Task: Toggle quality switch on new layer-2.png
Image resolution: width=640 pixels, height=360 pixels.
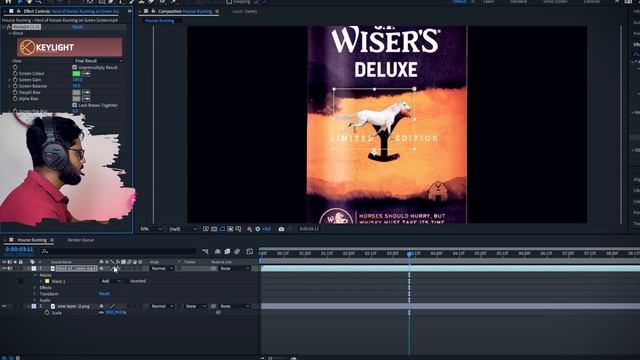Action: pos(113,306)
